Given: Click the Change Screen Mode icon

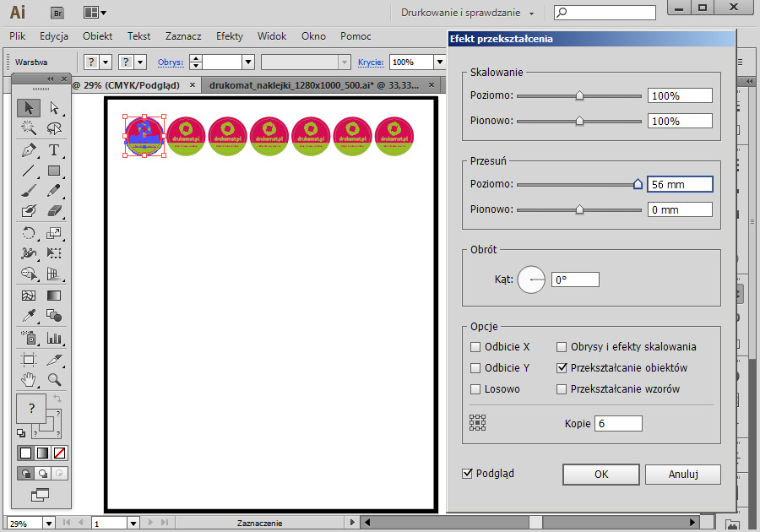Looking at the screenshot, I should click(41, 495).
